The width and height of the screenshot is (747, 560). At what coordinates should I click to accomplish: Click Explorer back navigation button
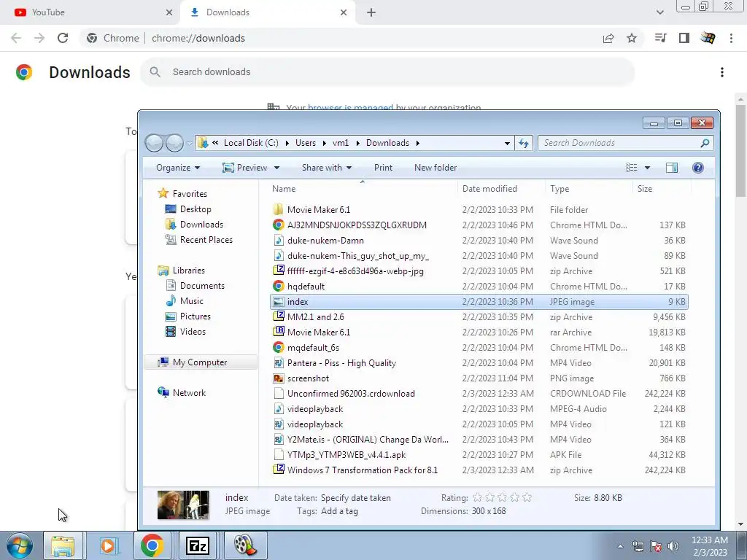click(x=154, y=143)
